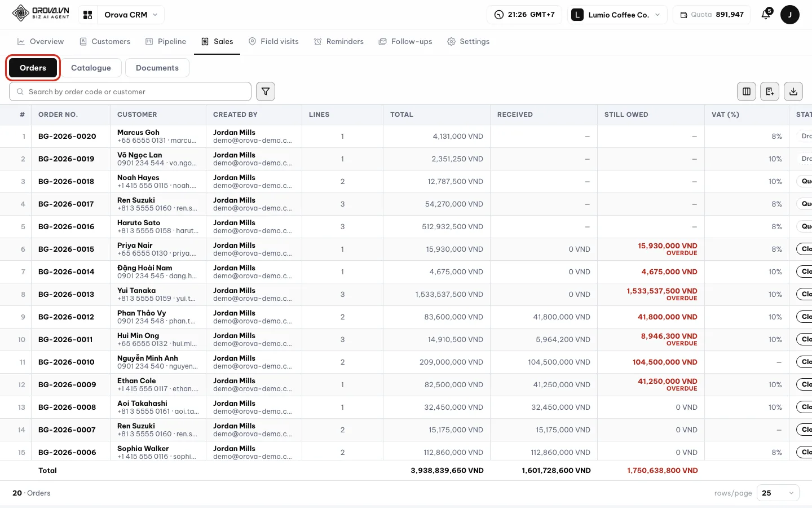
Task: Click the owed amount 8,946,300 VND
Action: [669, 336]
